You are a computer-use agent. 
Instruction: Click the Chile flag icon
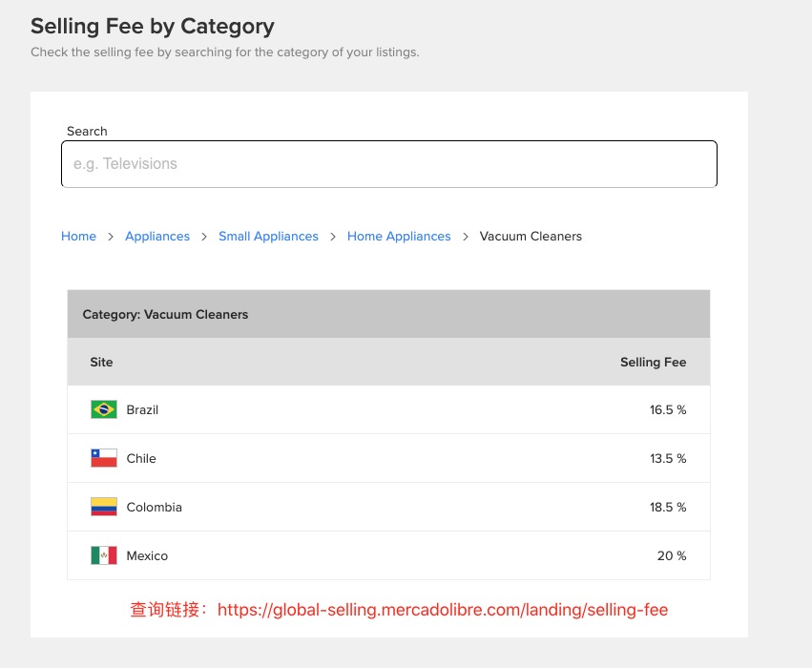104,458
